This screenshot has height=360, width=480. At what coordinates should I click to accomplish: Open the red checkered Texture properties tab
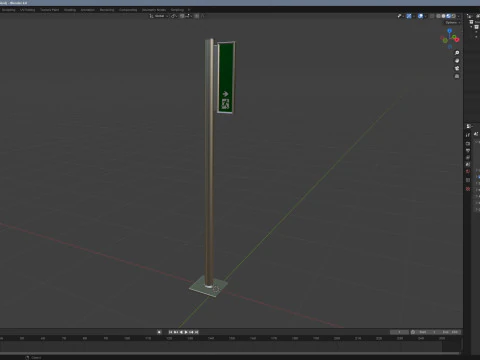[x=468, y=189]
